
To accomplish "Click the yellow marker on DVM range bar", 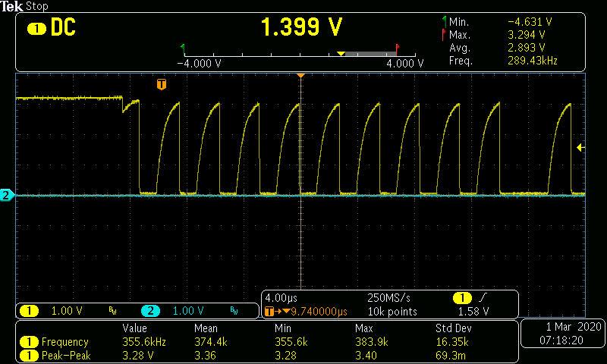I will tap(341, 53).
